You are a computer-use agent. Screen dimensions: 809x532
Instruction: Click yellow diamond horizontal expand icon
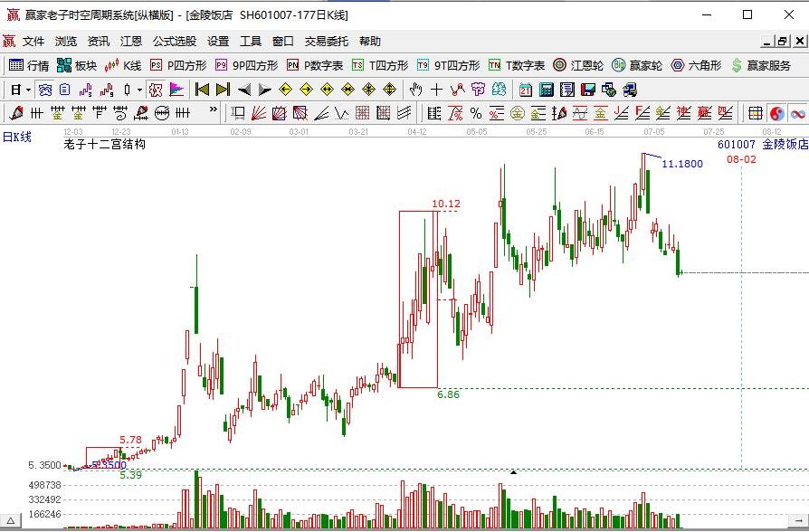[x=327, y=90]
